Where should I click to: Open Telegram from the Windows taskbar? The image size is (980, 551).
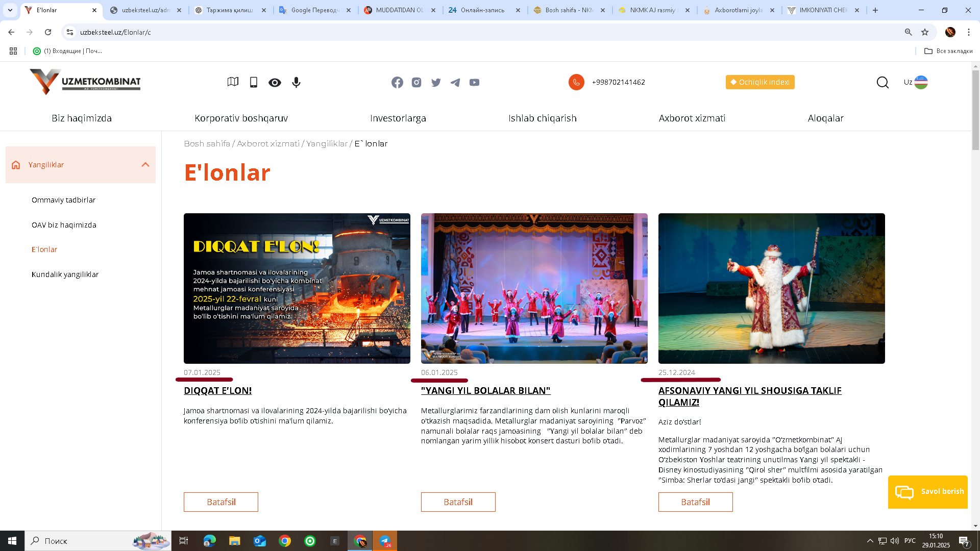pos(385,541)
